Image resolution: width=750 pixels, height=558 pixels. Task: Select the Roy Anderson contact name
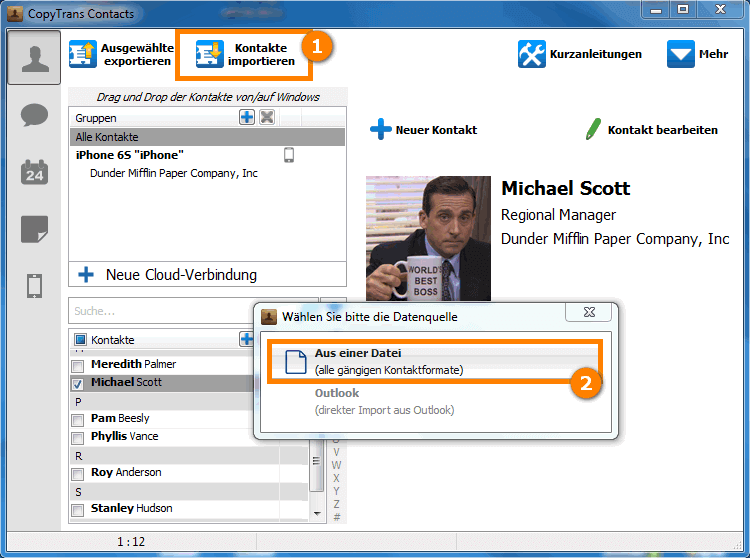tap(126, 472)
